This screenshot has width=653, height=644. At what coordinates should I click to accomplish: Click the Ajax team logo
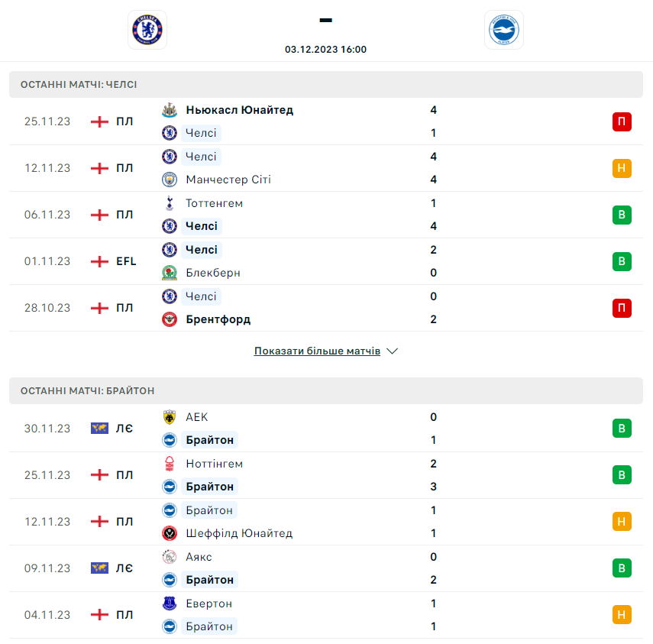[x=170, y=557]
